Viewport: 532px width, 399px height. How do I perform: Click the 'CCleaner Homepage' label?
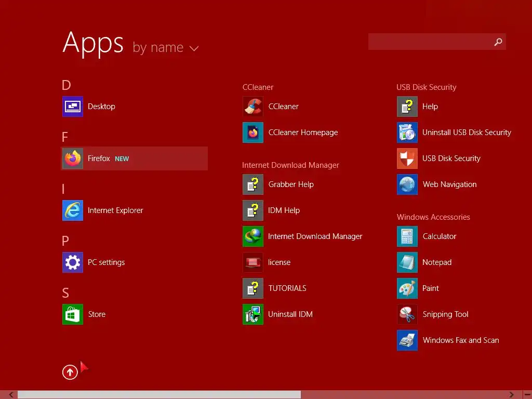[x=303, y=132]
